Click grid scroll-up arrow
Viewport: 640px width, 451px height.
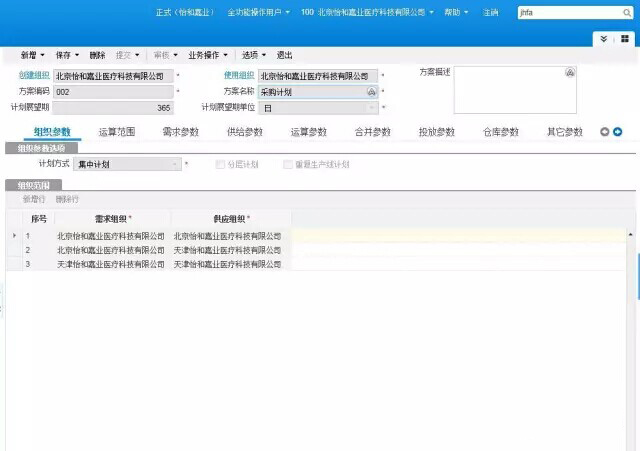click(x=630, y=235)
